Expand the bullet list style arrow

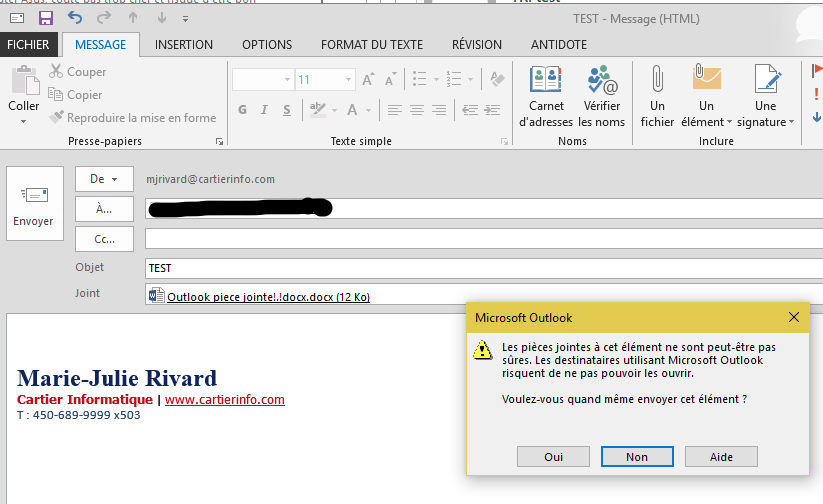436,80
